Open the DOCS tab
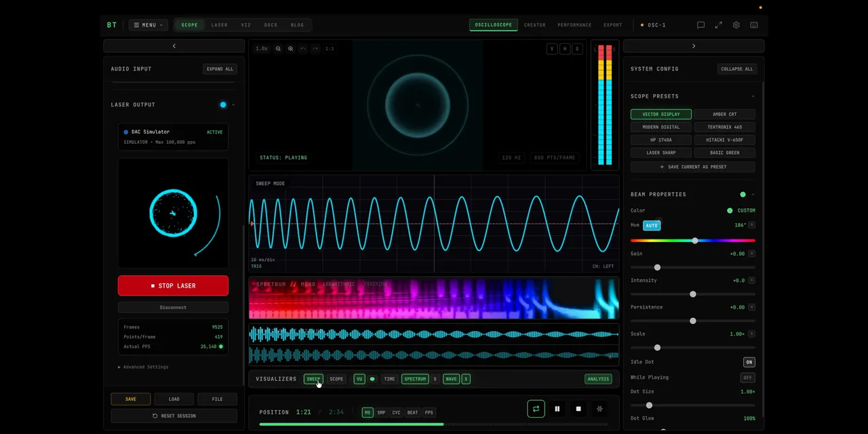 pos(271,25)
